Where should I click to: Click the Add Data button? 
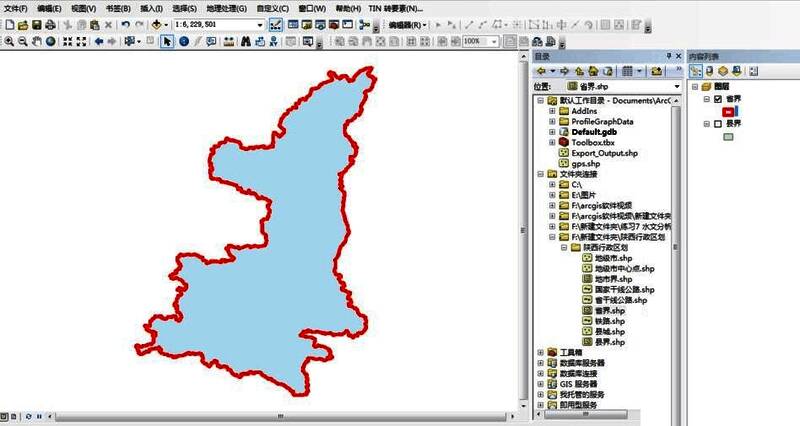point(158,24)
